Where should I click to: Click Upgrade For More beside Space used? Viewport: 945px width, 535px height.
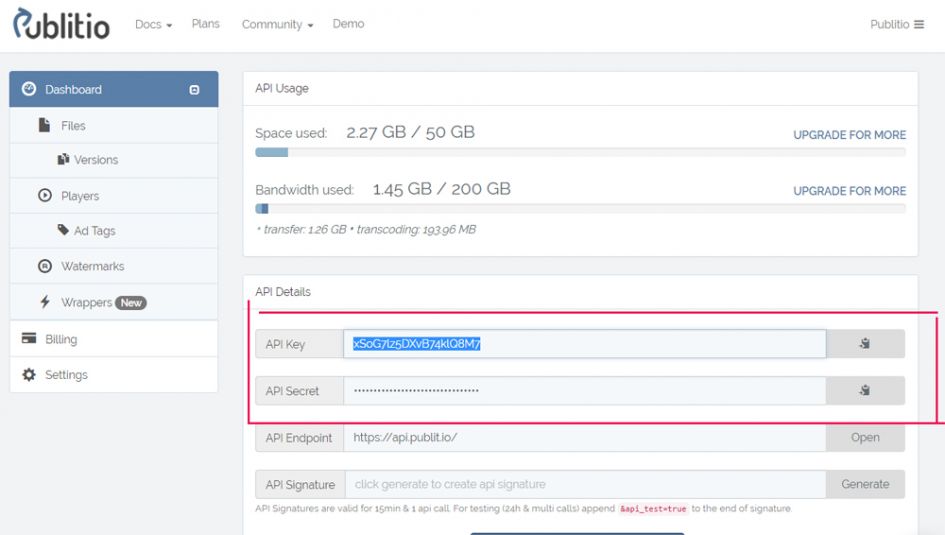[849, 135]
